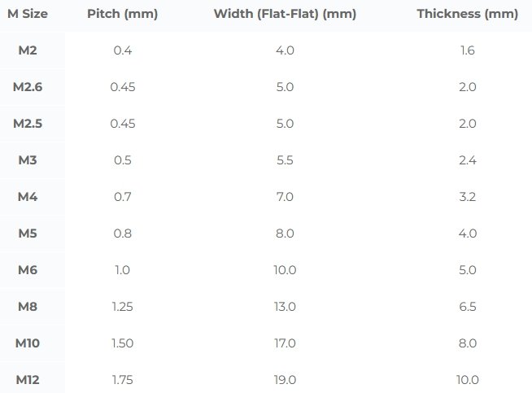Click the Thickness (mm) column header
532x393 pixels.
[x=467, y=14]
